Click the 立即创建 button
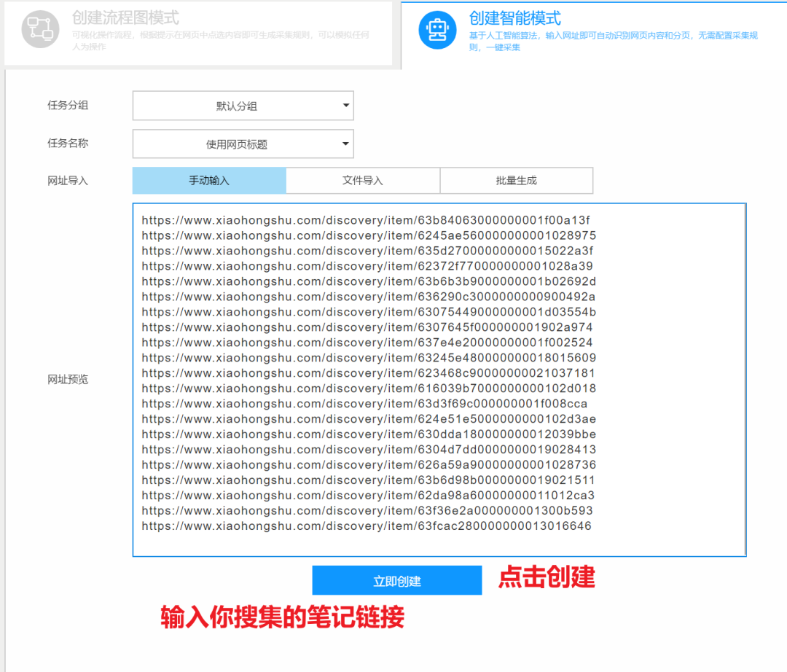The height and width of the screenshot is (672, 787). click(x=396, y=579)
